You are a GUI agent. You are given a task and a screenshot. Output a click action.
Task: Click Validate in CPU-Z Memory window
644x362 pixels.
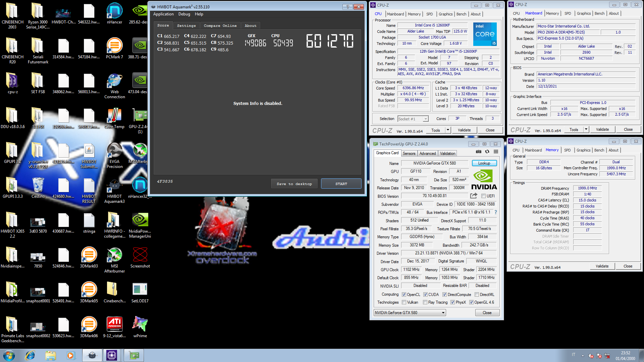pos(602,266)
